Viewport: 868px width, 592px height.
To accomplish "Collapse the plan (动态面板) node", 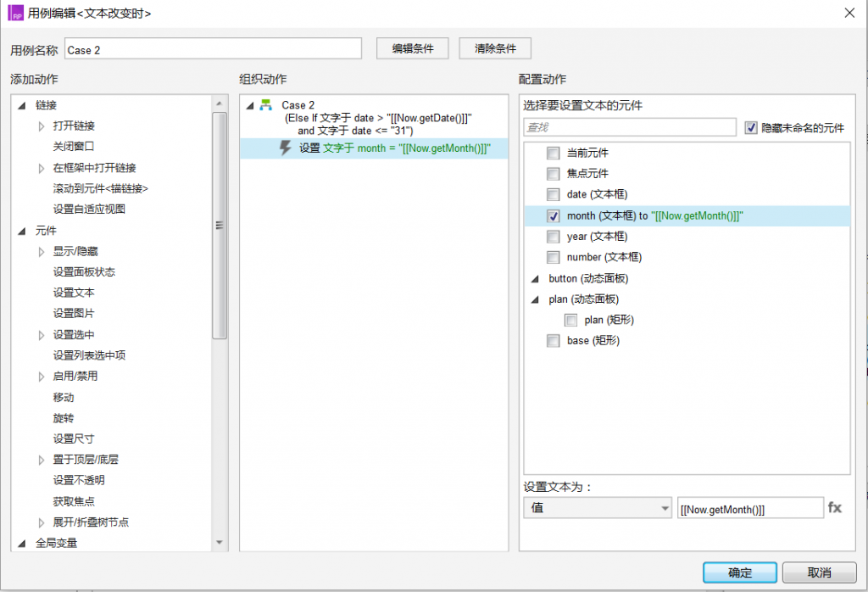I will pos(535,299).
